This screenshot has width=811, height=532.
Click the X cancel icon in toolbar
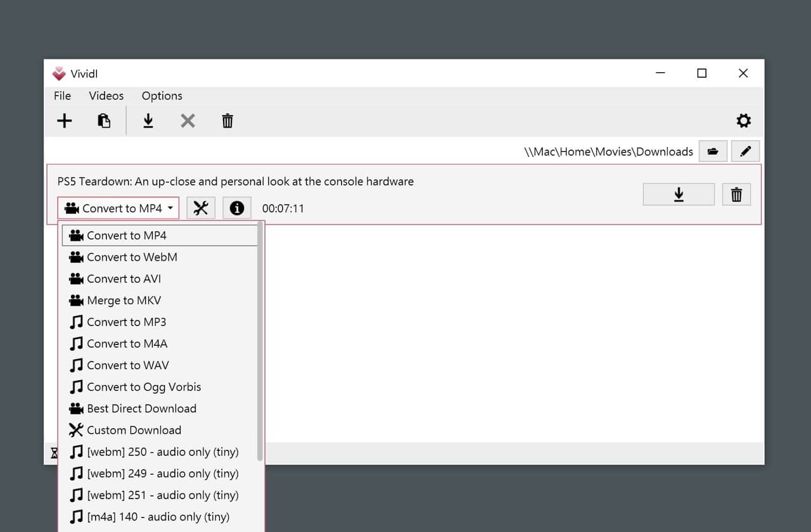tap(188, 121)
